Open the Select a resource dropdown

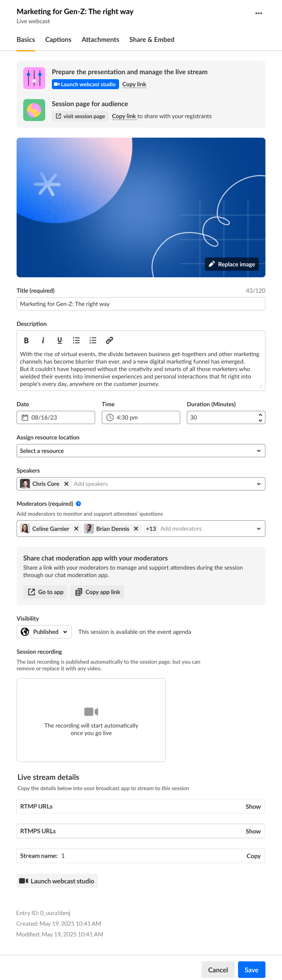coord(141,451)
